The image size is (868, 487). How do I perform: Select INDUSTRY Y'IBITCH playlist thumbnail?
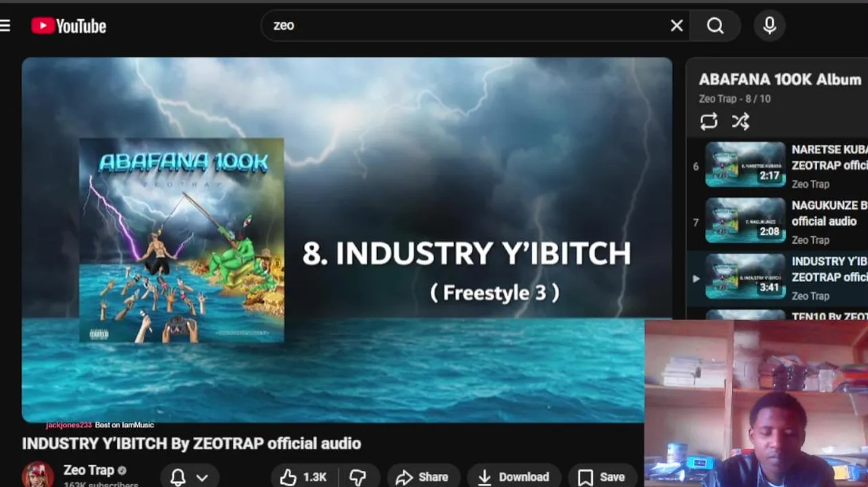click(x=745, y=276)
